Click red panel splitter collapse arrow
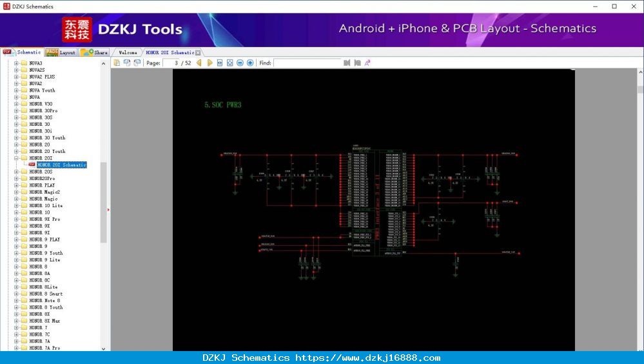This screenshot has width=644, height=364. click(108, 210)
